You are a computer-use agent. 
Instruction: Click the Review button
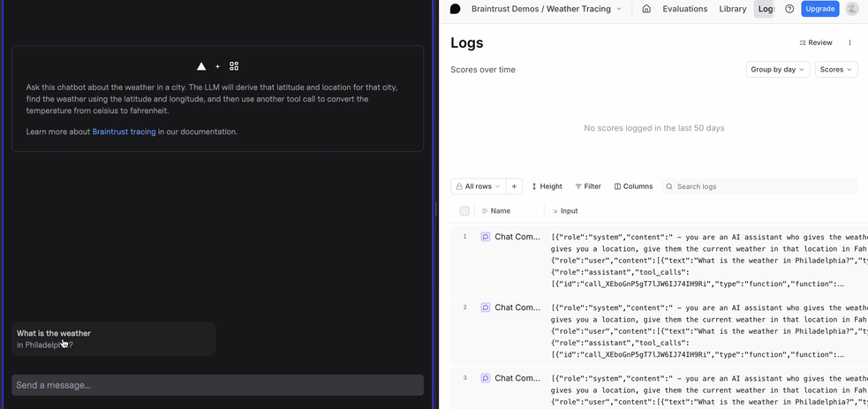tap(816, 42)
